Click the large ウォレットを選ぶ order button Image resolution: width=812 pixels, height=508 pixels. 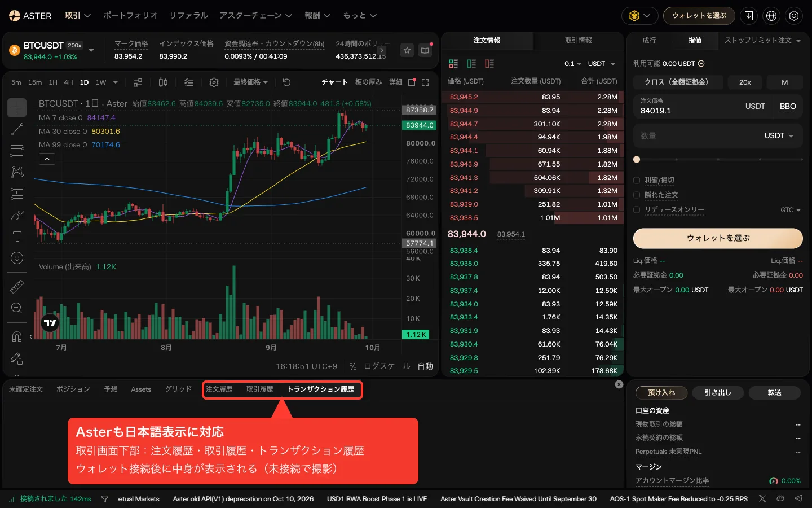718,238
